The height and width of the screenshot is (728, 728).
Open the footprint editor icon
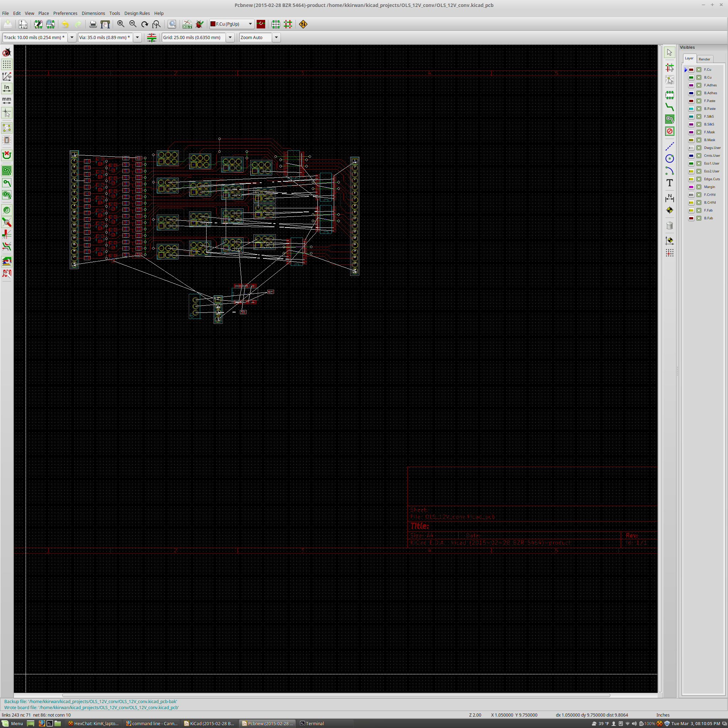click(x=38, y=25)
